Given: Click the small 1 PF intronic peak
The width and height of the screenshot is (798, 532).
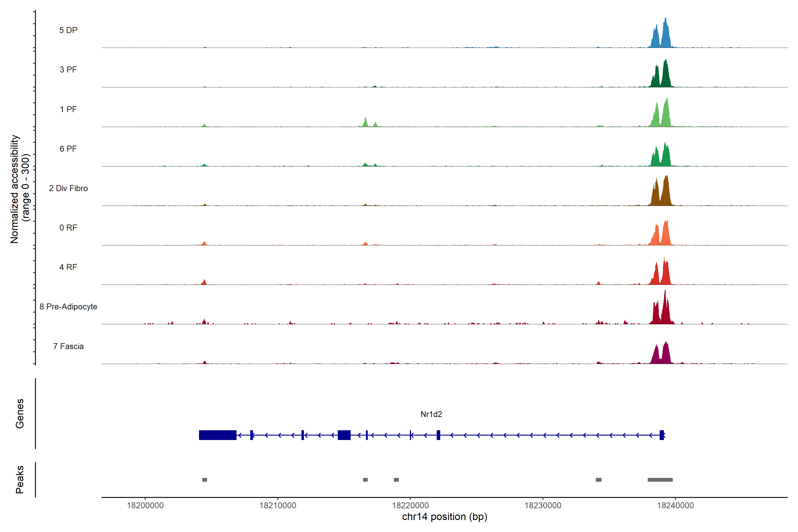Looking at the screenshot, I should (x=365, y=123).
